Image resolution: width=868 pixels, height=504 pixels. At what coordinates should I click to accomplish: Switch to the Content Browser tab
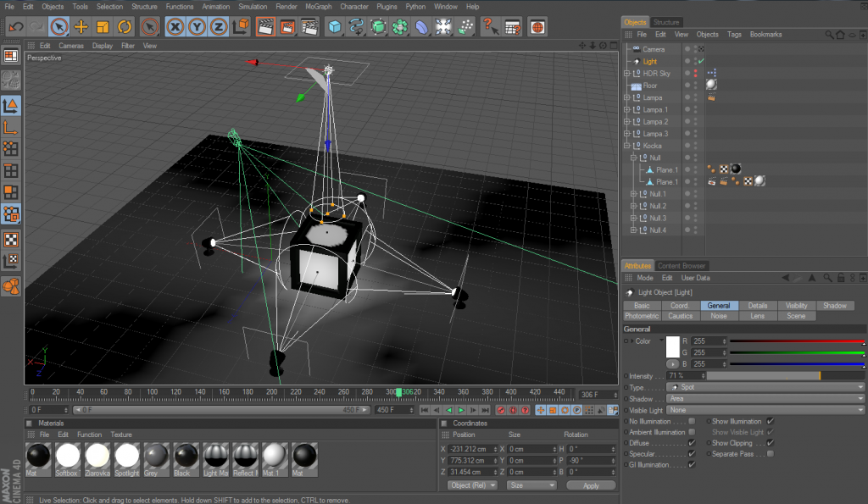[x=682, y=266]
